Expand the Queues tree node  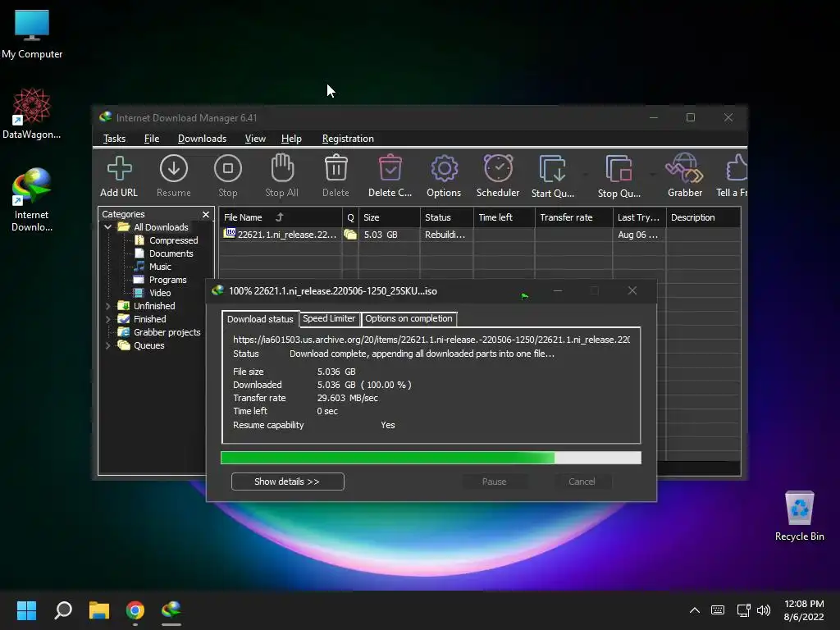(108, 345)
